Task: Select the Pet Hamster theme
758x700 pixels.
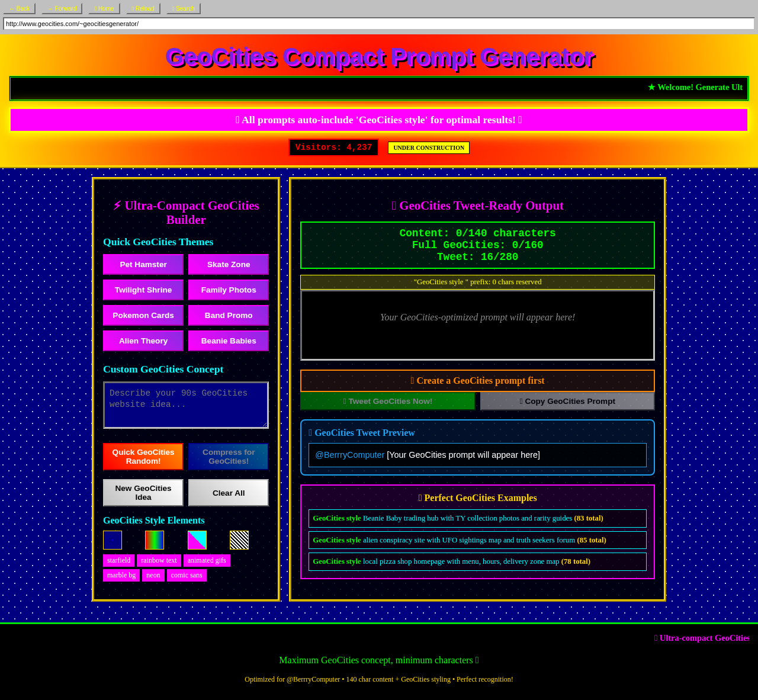Action: [143, 265]
